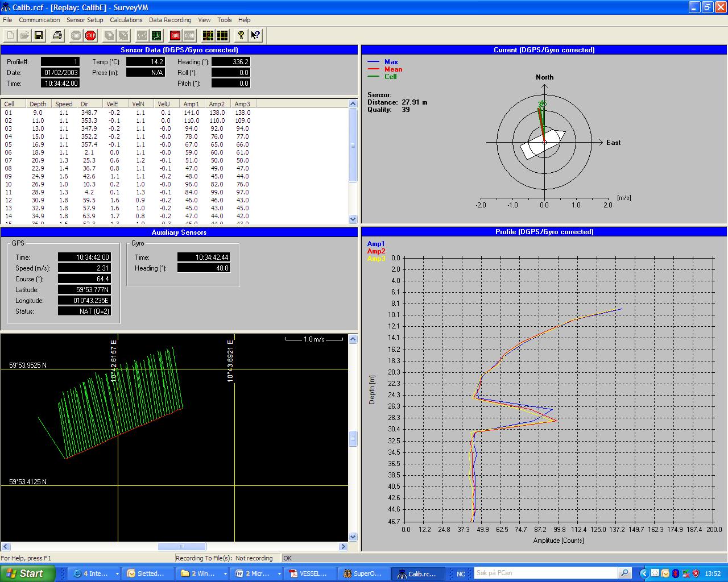Expand the '4 Inte...' taskbar group arrow
This screenshot has width=728, height=582.
tap(117, 573)
